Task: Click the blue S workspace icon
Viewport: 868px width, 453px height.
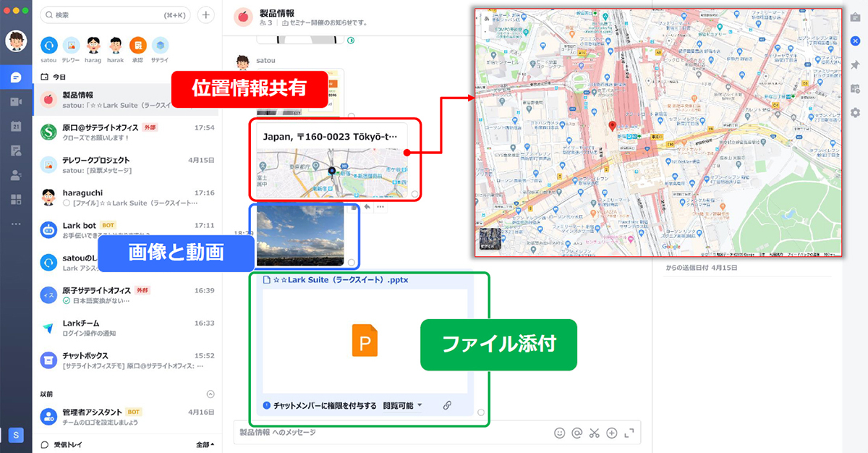Action: tap(16, 435)
